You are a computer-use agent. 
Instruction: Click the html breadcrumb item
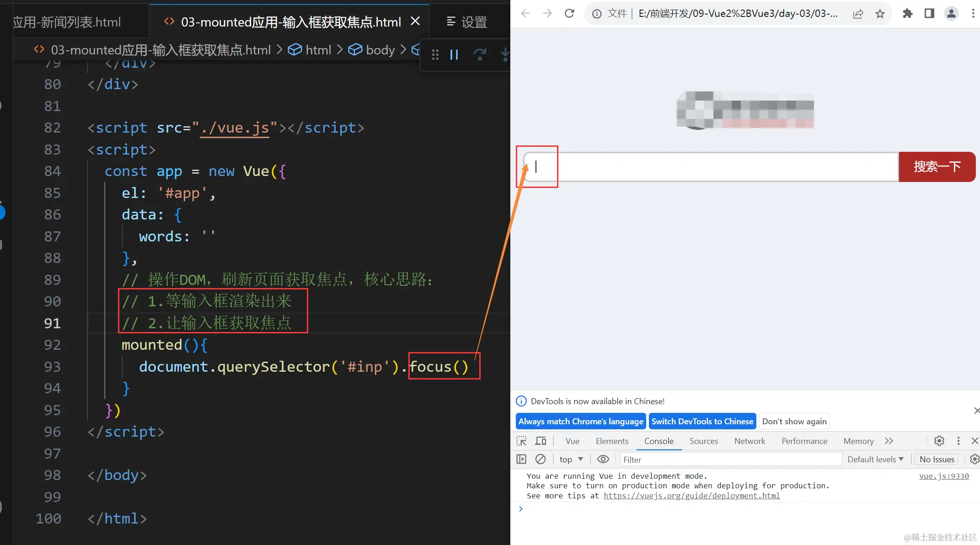tap(310, 50)
